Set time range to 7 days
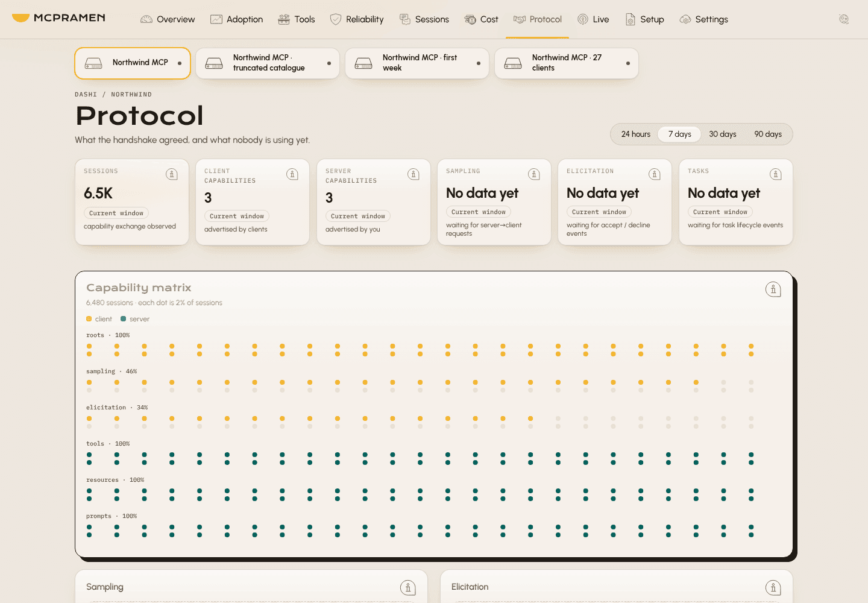Image resolution: width=868 pixels, height=603 pixels. [x=679, y=134]
